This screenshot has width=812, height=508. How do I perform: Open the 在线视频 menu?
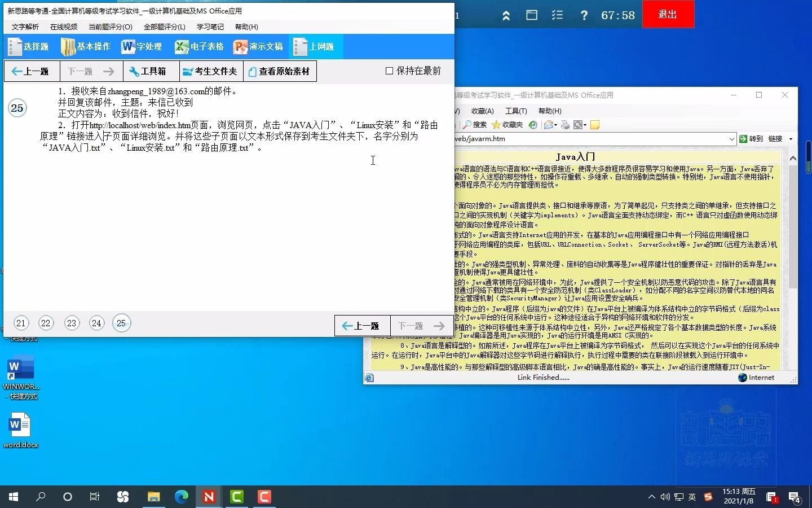point(64,27)
